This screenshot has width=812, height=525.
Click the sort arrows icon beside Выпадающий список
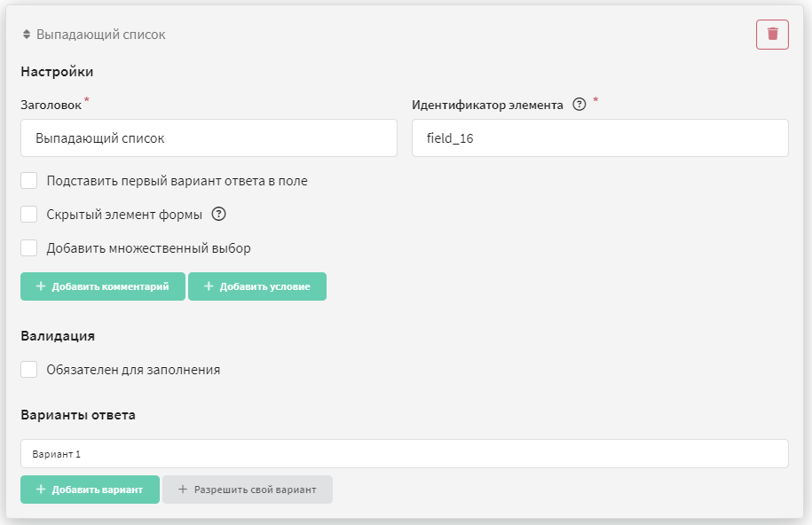[27, 35]
